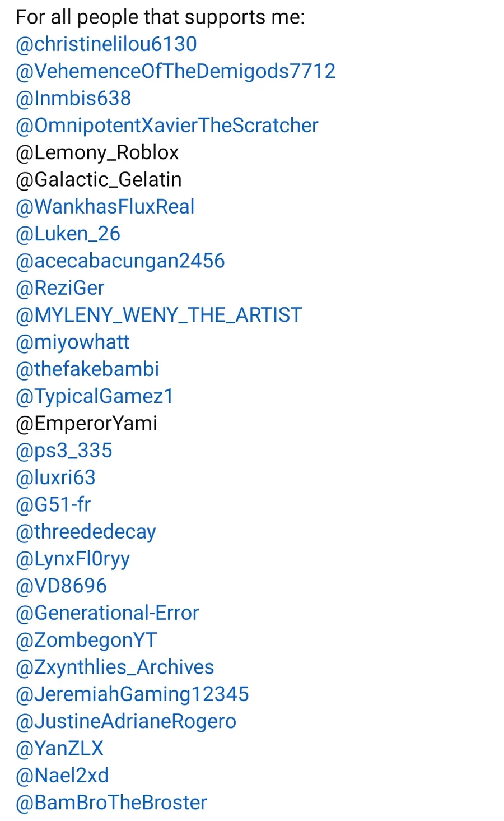
Task: Click the @miyowhatt mention
Action: (73, 342)
